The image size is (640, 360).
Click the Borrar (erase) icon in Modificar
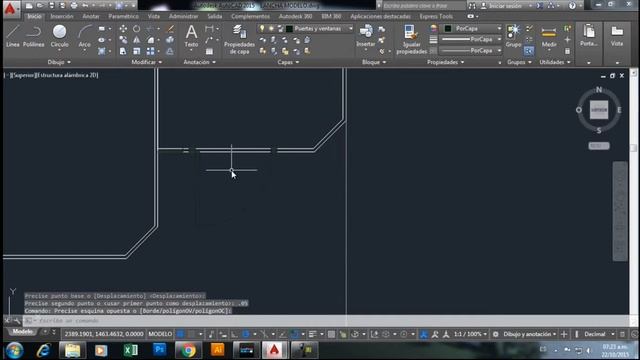(171, 29)
